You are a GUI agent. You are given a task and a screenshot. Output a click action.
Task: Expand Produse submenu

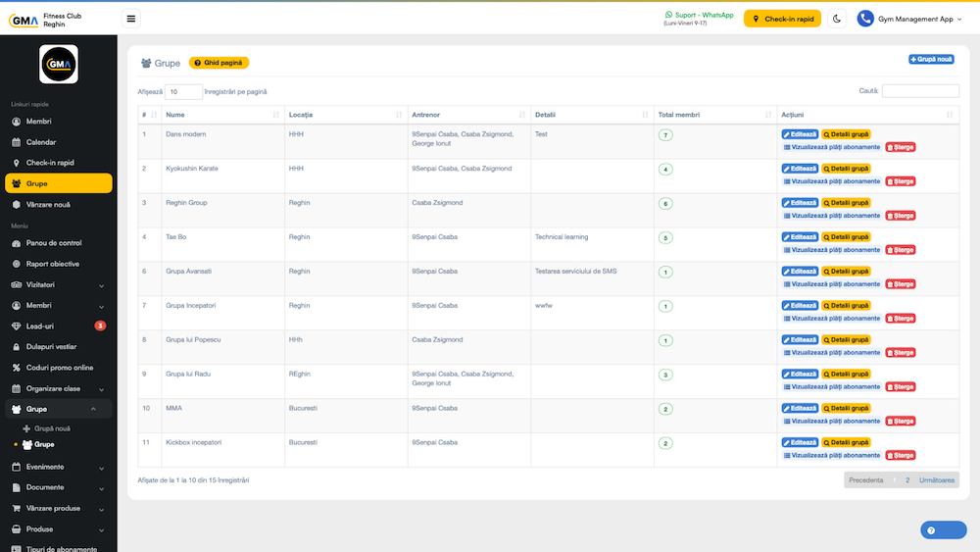coord(59,528)
